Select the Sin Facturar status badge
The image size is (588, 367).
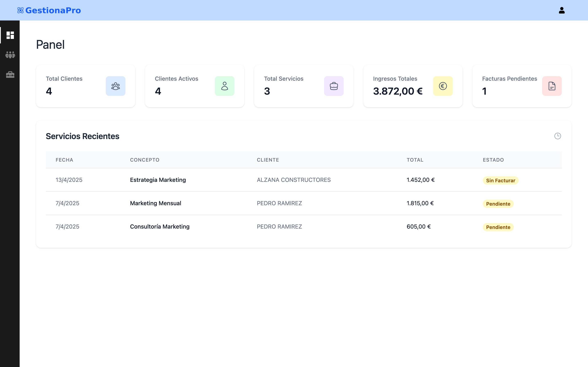tap(500, 180)
